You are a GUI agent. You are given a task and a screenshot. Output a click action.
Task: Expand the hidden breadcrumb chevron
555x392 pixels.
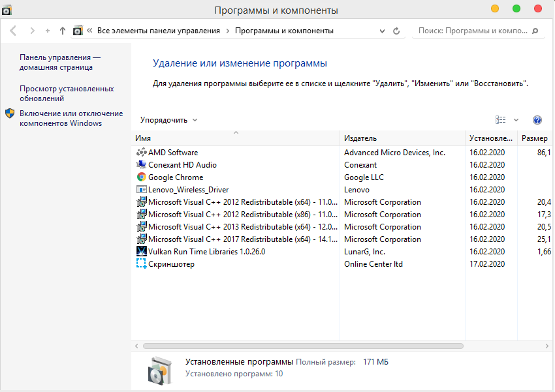(89, 31)
